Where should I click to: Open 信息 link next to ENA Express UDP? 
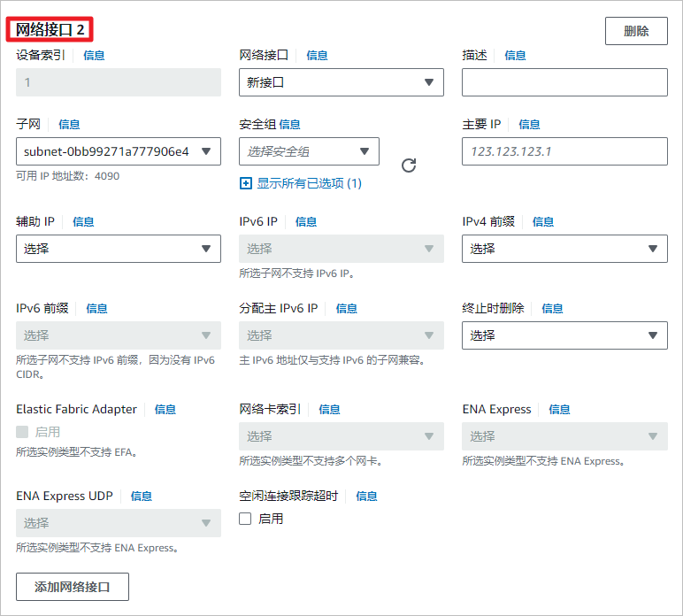pos(142,496)
